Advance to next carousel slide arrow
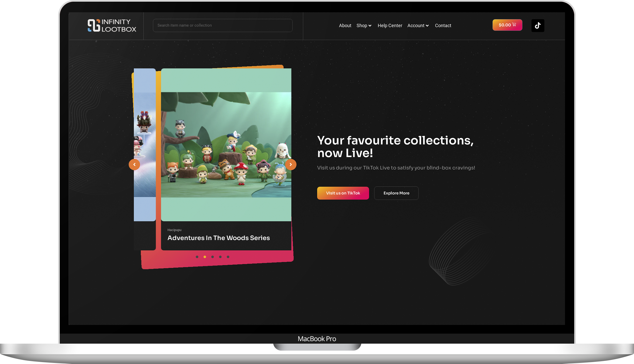The height and width of the screenshot is (364, 634). click(291, 165)
